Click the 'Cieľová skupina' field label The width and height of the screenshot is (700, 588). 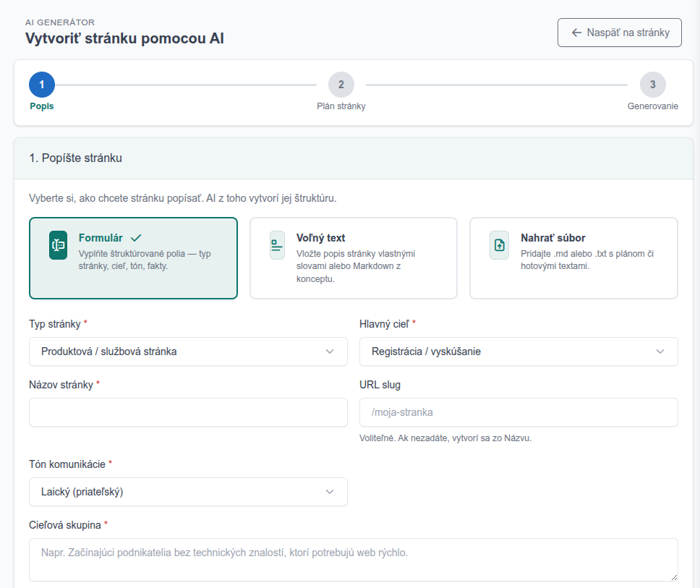[x=65, y=525]
